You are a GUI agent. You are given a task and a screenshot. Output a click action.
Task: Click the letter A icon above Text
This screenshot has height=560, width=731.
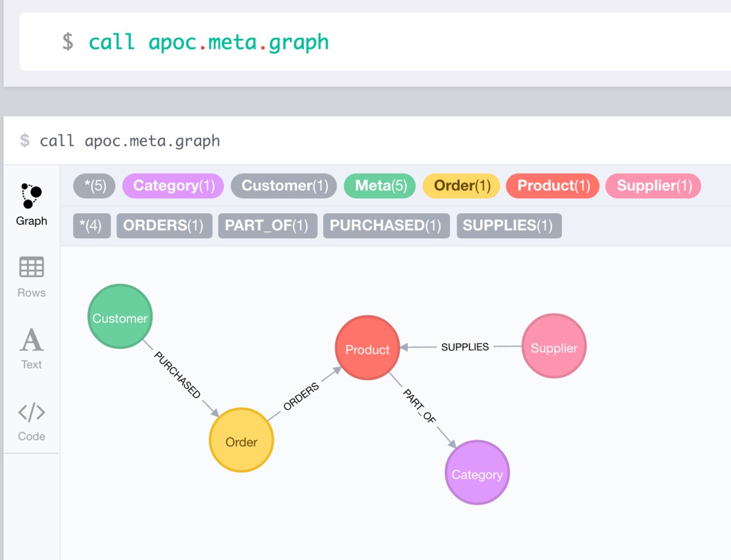coord(31,339)
